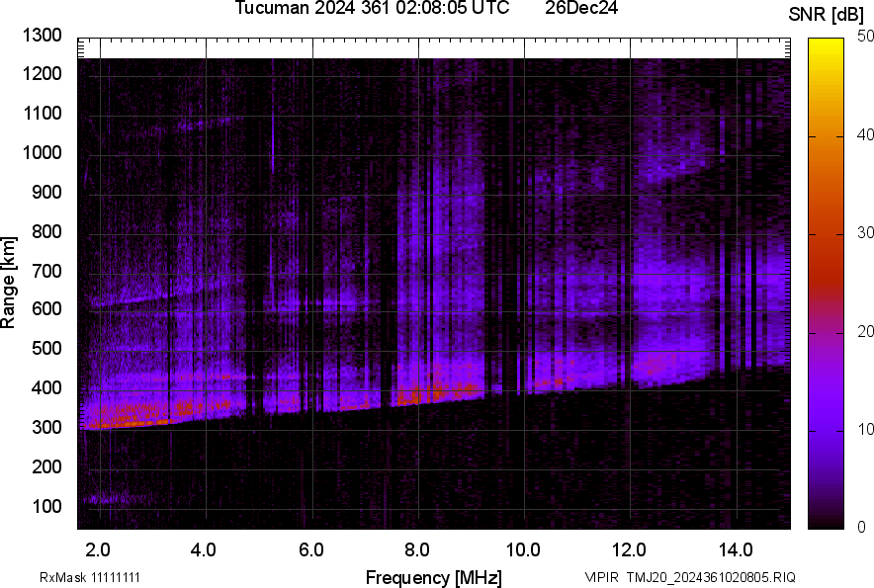Click the 1300 tick on the range axis

(44, 37)
